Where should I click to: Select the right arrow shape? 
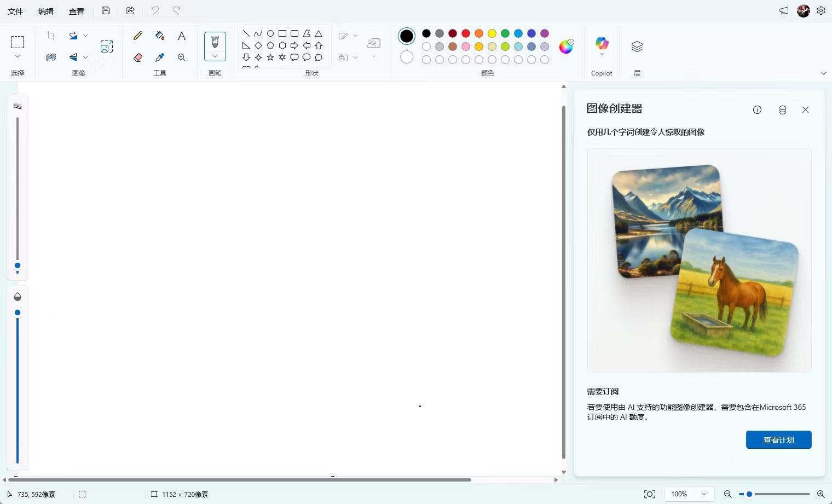coord(294,45)
